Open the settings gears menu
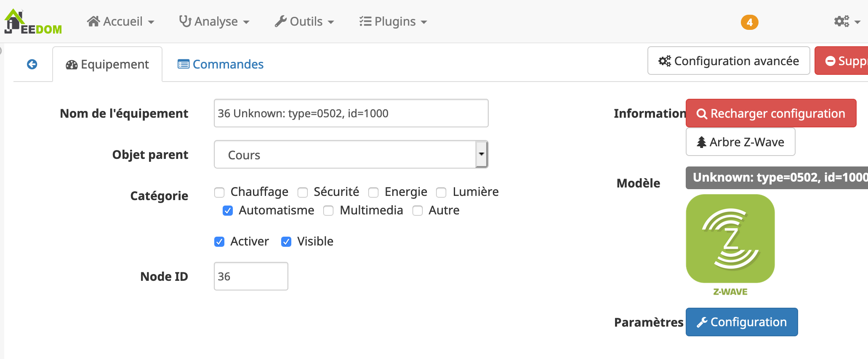Image resolution: width=868 pixels, height=359 pixels. point(847,21)
